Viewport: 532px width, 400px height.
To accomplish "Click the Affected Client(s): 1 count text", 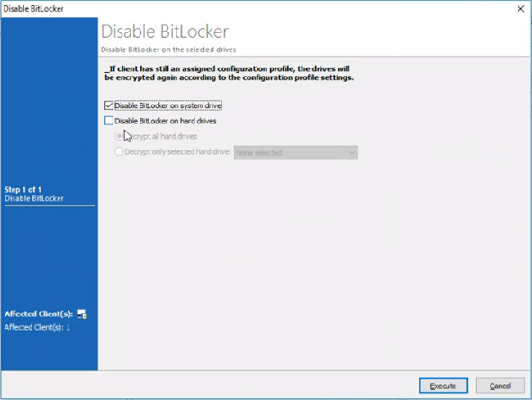I will 37,327.
